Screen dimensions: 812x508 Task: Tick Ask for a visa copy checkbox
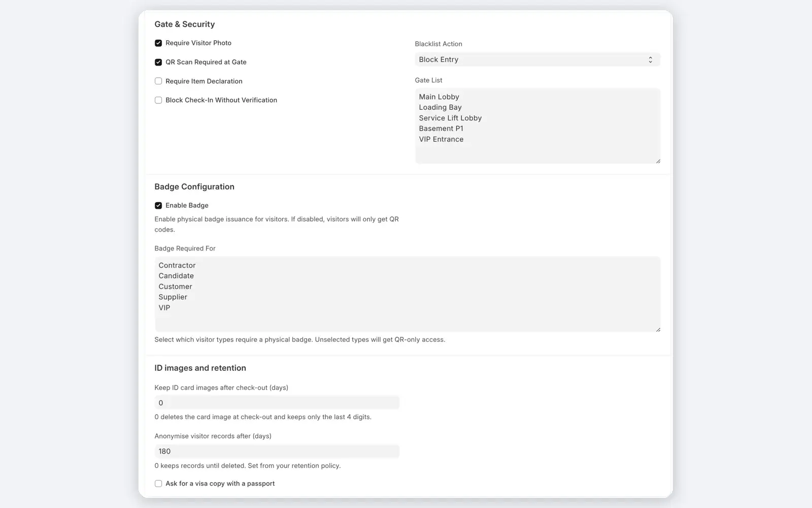coord(158,484)
